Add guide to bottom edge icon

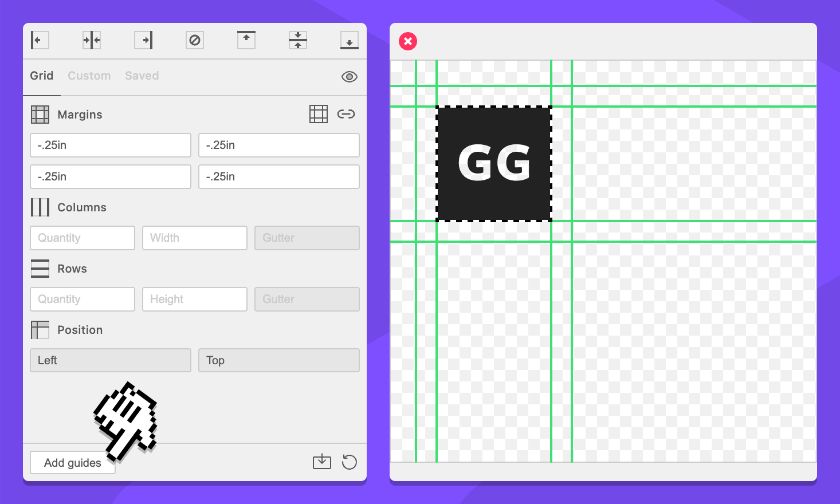click(350, 40)
